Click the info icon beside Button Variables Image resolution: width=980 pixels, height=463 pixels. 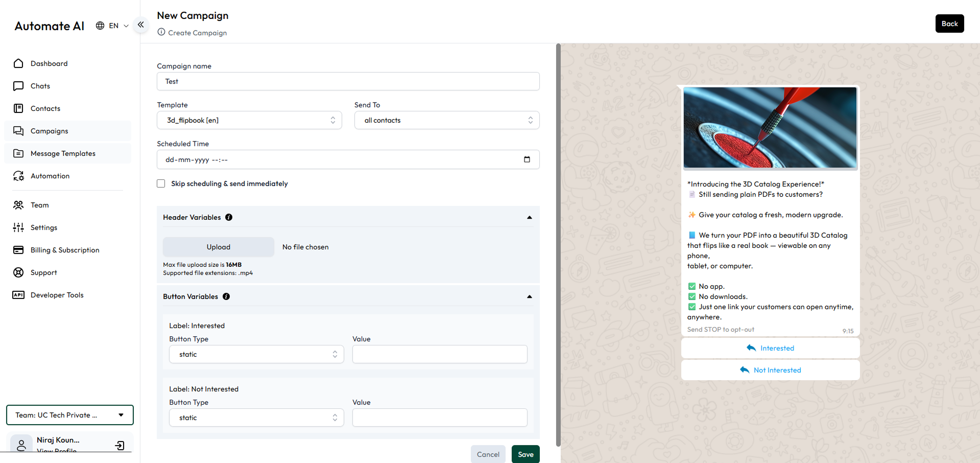(x=226, y=296)
